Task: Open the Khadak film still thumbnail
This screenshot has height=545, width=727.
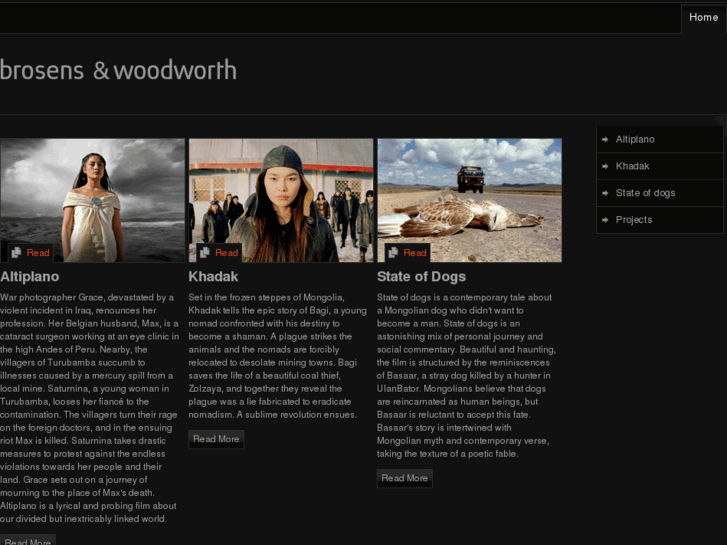Action: pos(281,200)
